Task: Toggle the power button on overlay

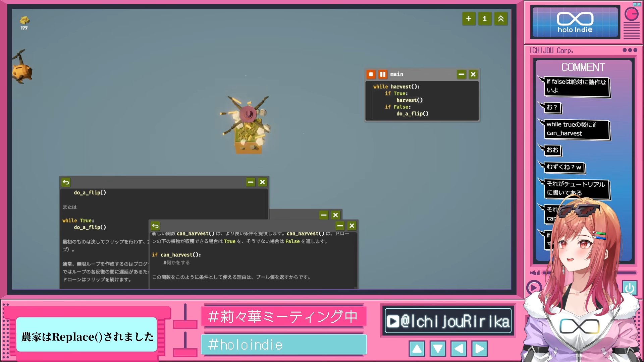Action: (x=629, y=288)
